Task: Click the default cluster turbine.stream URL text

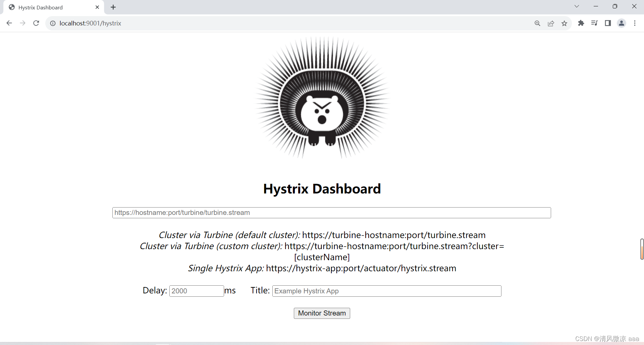Action: point(394,235)
